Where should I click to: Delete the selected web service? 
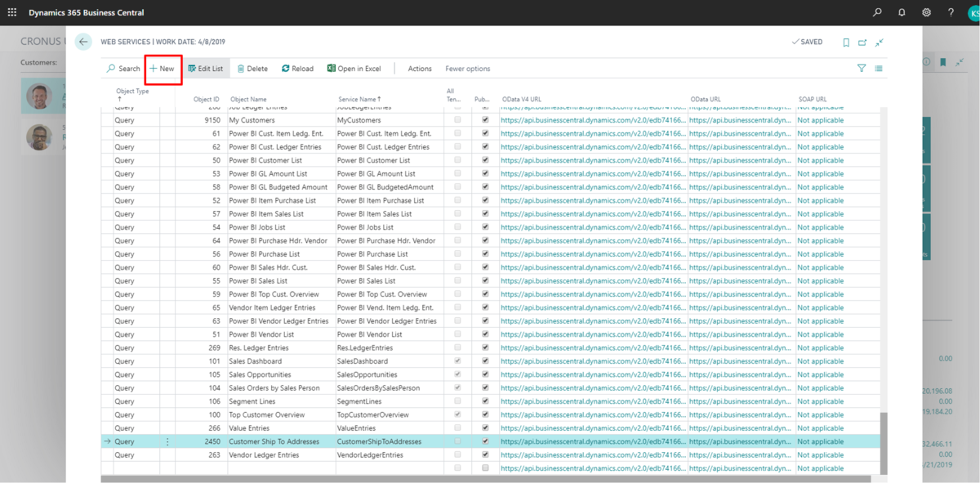point(252,69)
